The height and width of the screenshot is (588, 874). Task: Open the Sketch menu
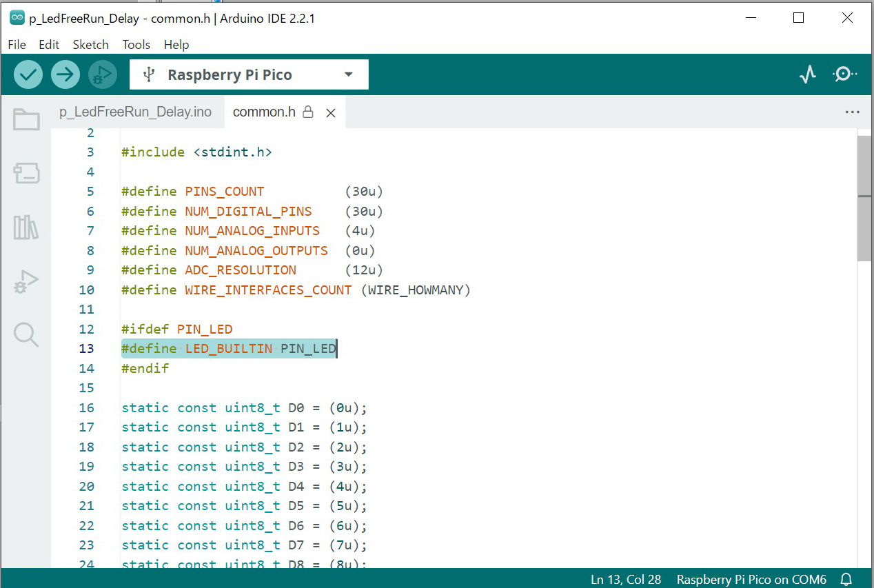pos(90,45)
